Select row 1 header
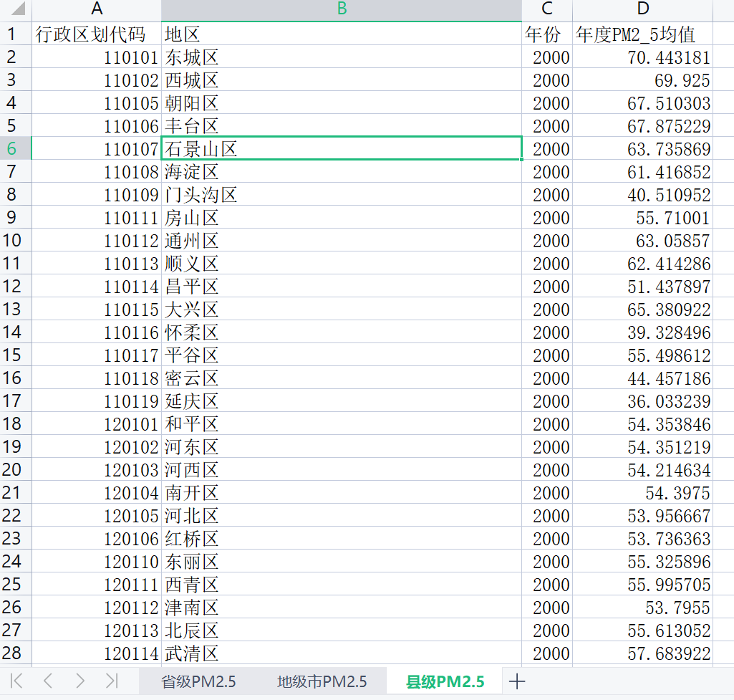 (16, 34)
